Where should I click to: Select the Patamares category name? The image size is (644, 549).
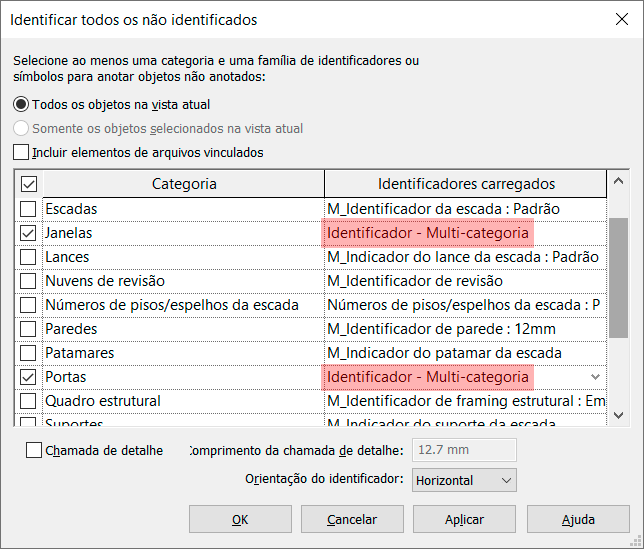click(80, 353)
